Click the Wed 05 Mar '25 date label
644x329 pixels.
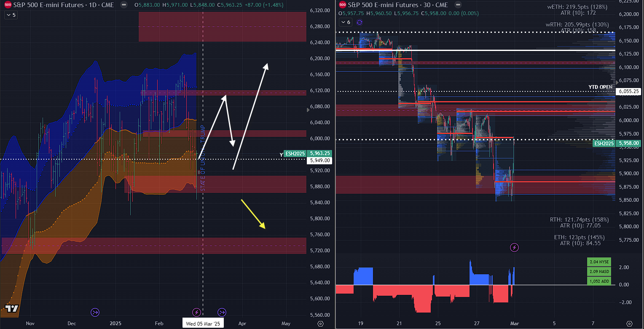click(x=204, y=324)
